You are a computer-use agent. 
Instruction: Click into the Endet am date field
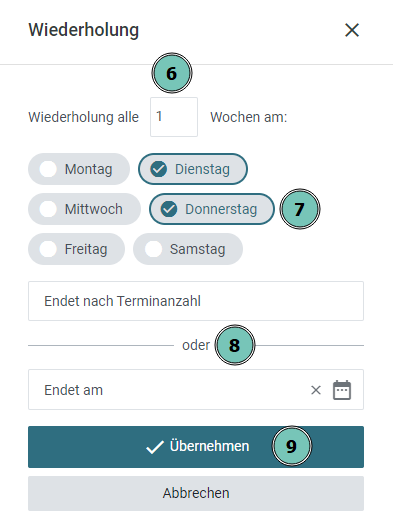coord(196,389)
